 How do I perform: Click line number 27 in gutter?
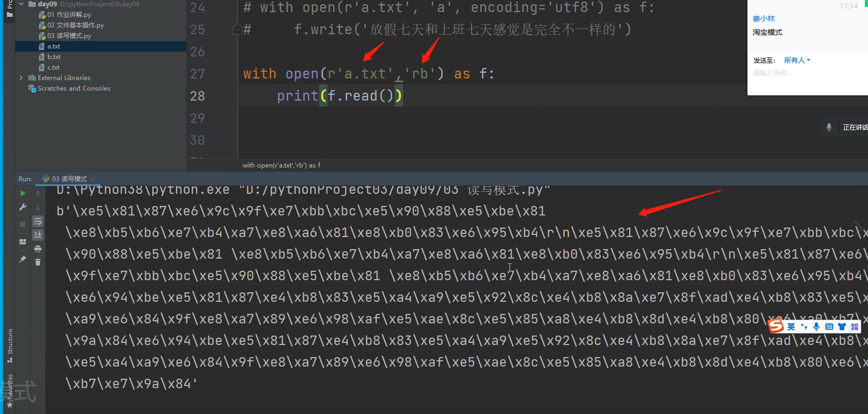tap(197, 74)
